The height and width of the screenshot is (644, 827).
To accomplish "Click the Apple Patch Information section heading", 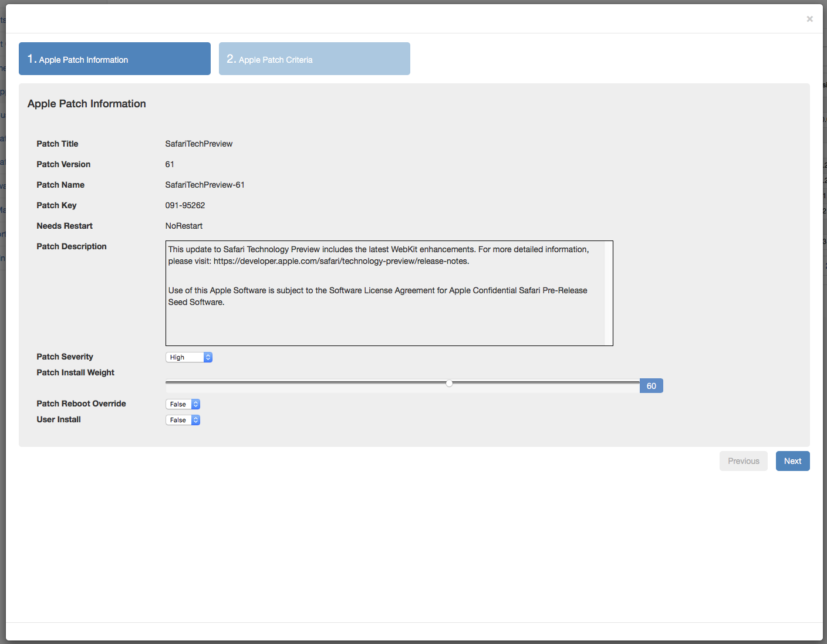I will point(87,104).
